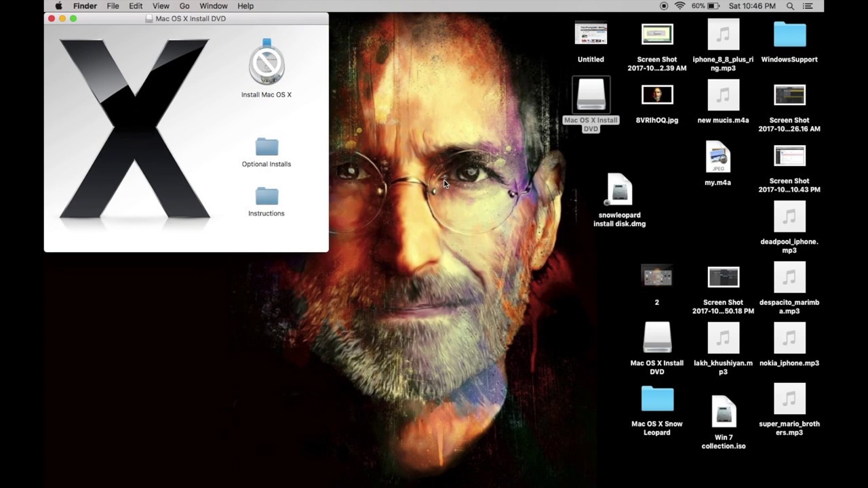Select the Untitled screenshot file on desktop

pos(591,34)
